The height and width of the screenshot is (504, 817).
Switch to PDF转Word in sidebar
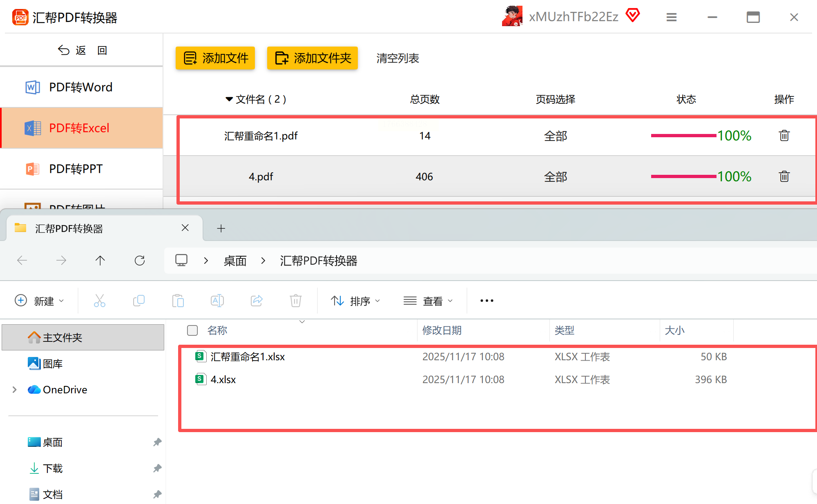tap(81, 87)
